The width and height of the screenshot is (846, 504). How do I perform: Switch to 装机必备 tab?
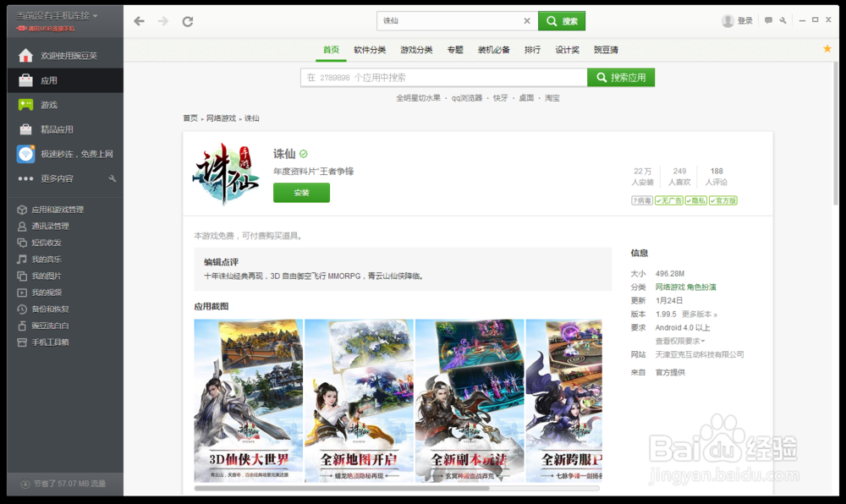point(494,50)
